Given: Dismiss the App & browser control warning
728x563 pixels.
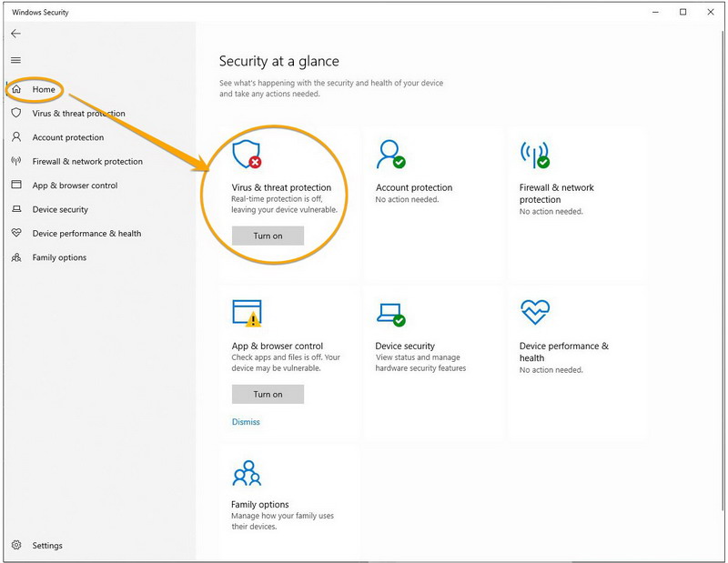Looking at the screenshot, I should coord(246,421).
